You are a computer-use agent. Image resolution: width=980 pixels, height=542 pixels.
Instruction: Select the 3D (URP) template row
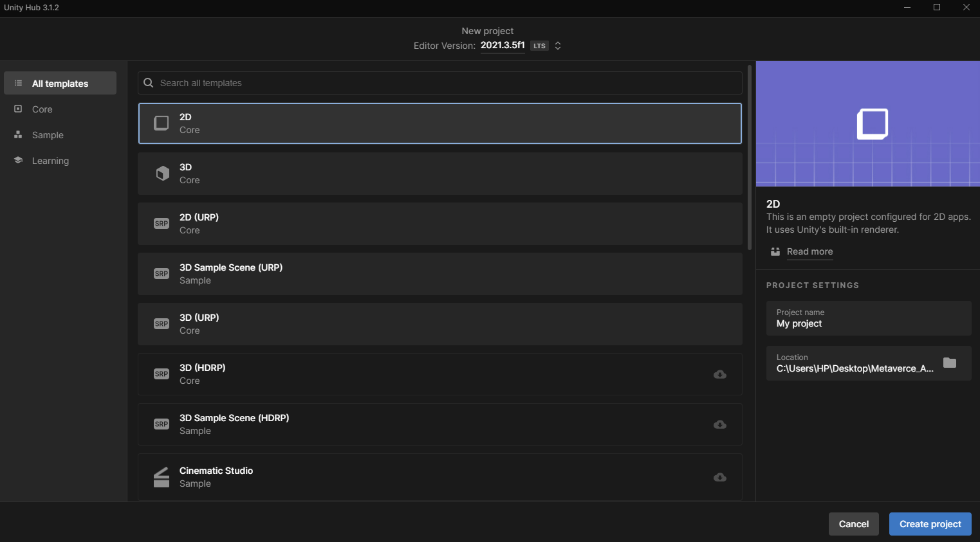click(440, 323)
